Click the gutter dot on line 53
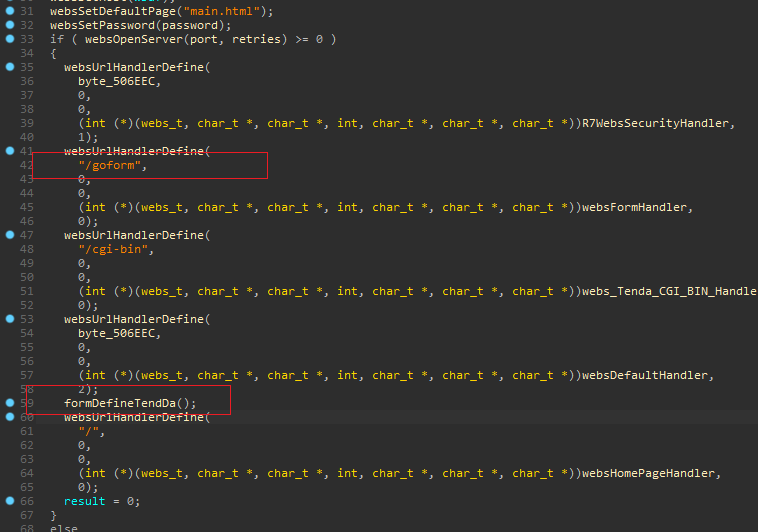 click(10, 319)
